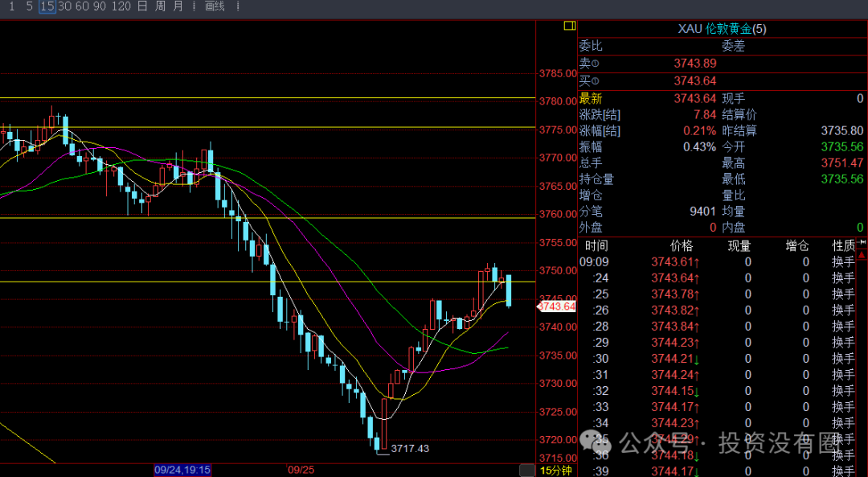Click the 时间 column header
Image resolution: width=868 pixels, height=477 pixels.
596,245
